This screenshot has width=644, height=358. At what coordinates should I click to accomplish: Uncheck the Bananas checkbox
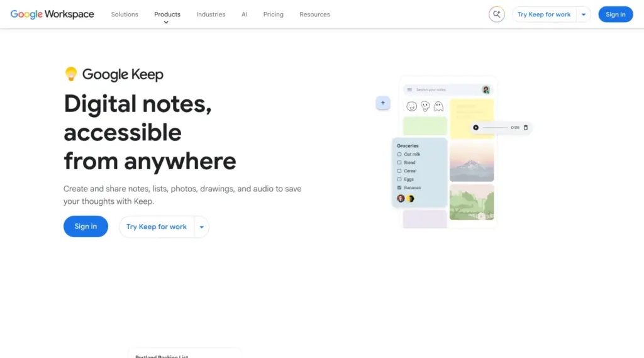point(399,187)
